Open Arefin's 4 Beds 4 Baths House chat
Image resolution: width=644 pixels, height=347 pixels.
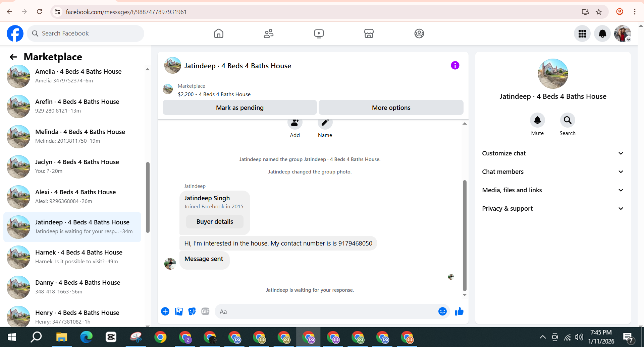click(72, 106)
